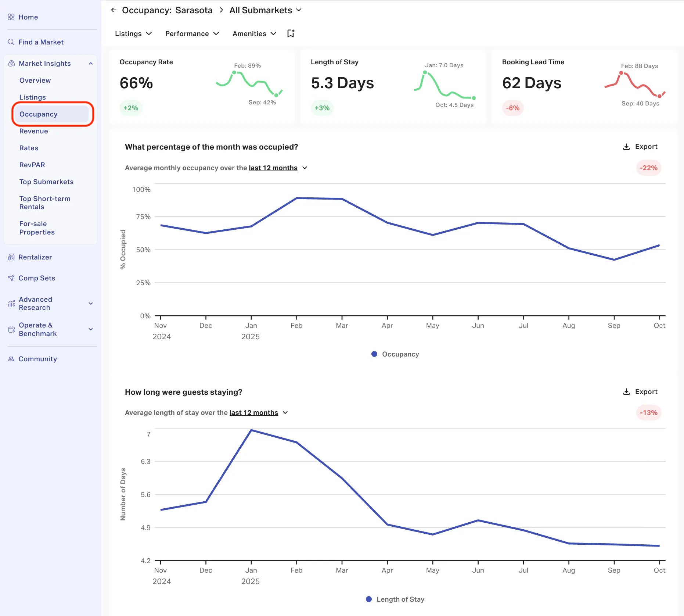Open the RevPAR sidebar item
The width and height of the screenshot is (684, 616).
pos(32,165)
